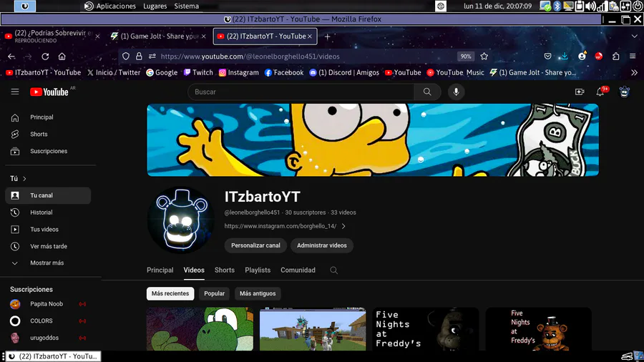Switch to the Playlists tab
This screenshot has height=362, width=644.
point(258,270)
